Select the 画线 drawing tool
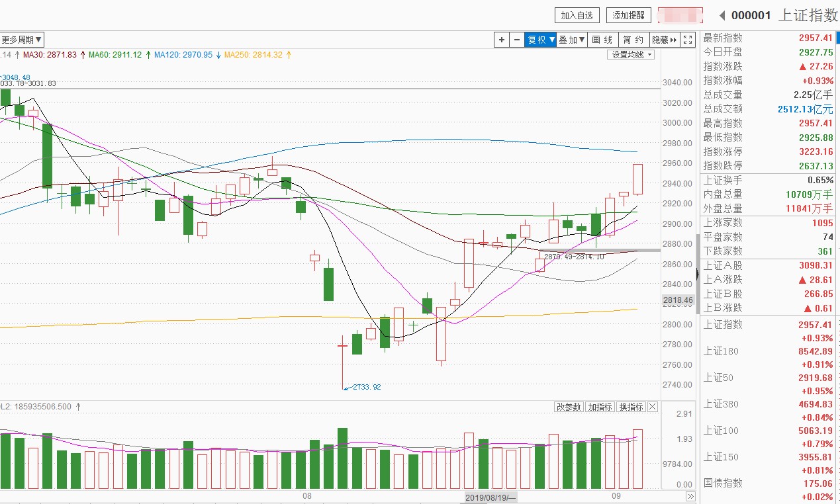The height and width of the screenshot is (504, 840). (602, 40)
